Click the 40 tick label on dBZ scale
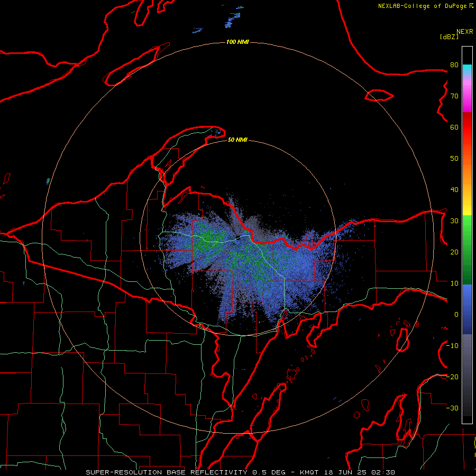Screen dimensions: 476x476 [454, 190]
